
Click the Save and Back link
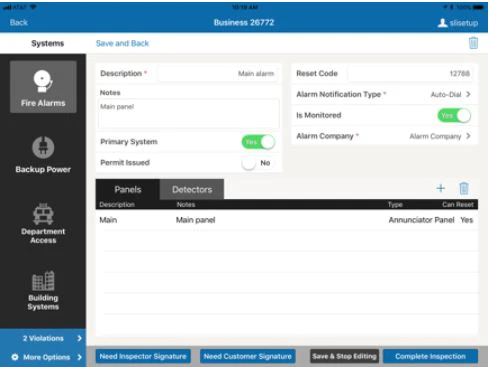122,43
